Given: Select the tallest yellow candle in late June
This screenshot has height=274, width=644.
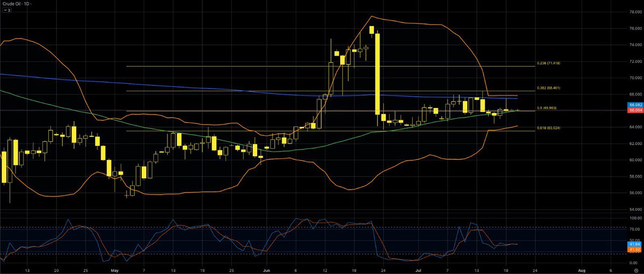Looking at the screenshot, I should tap(378, 73).
